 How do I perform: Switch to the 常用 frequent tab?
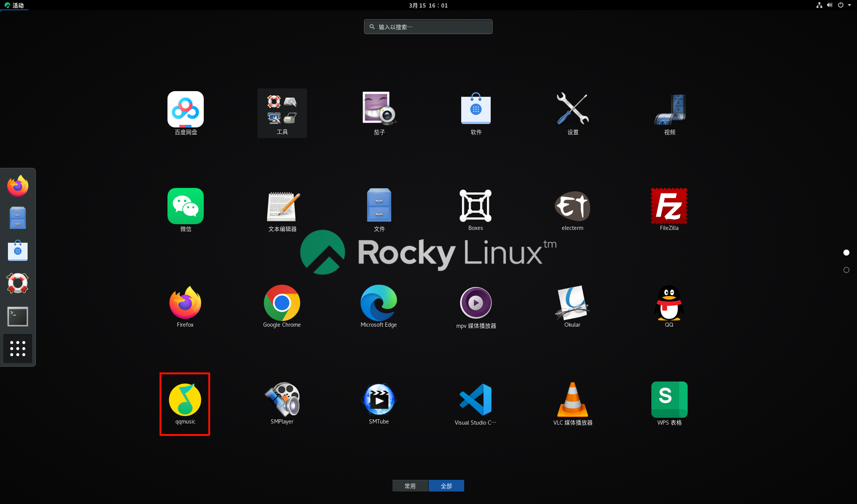410,486
